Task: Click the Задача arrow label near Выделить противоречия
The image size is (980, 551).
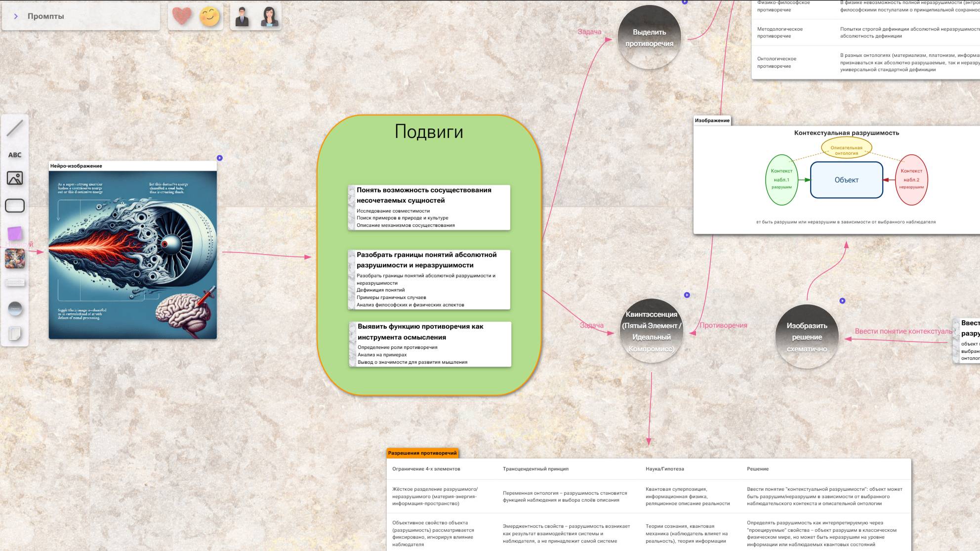Action: click(x=589, y=32)
